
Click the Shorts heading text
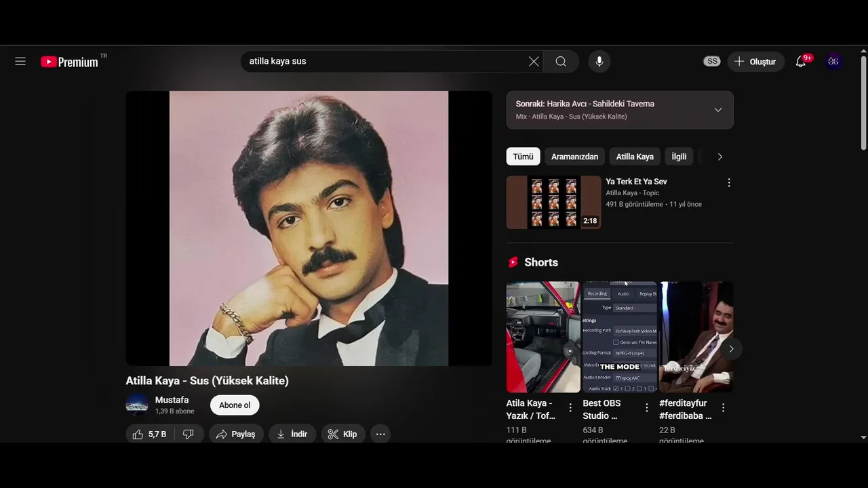coord(541,262)
